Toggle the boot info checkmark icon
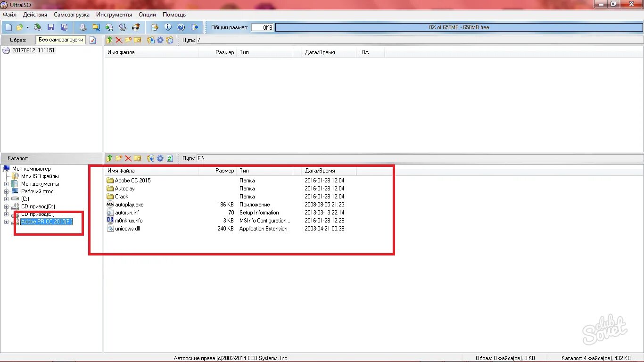 [x=92, y=40]
